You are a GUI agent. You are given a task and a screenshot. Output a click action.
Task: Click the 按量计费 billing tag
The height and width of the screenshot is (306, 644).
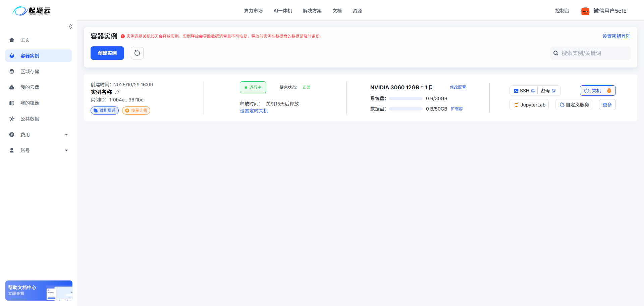(136, 111)
